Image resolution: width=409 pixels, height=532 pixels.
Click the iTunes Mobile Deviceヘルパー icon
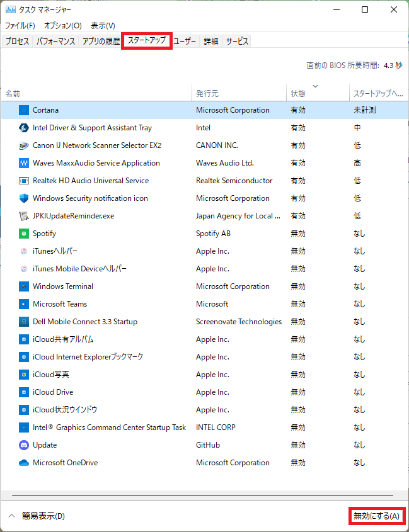pos(24,269)
